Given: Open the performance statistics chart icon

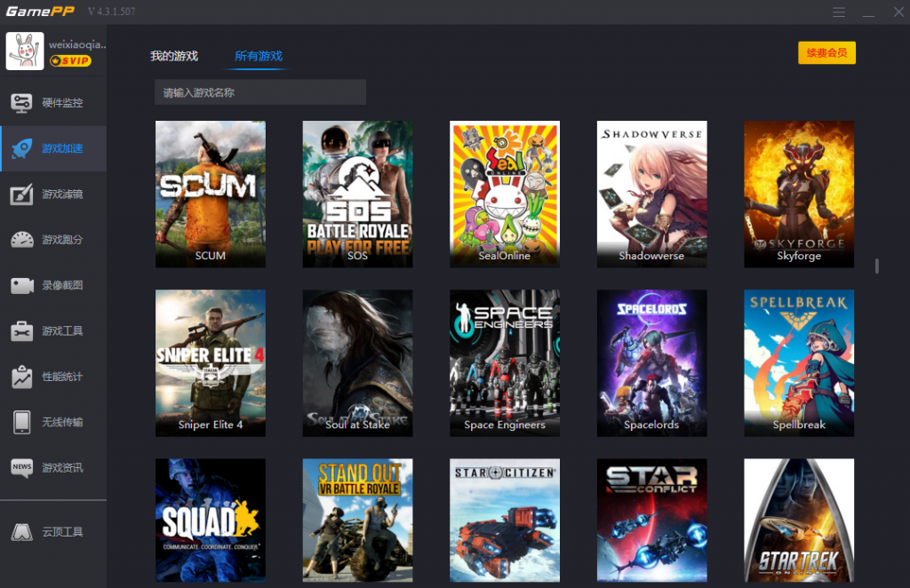Looking at the screenshot, I should coord(21,377).
